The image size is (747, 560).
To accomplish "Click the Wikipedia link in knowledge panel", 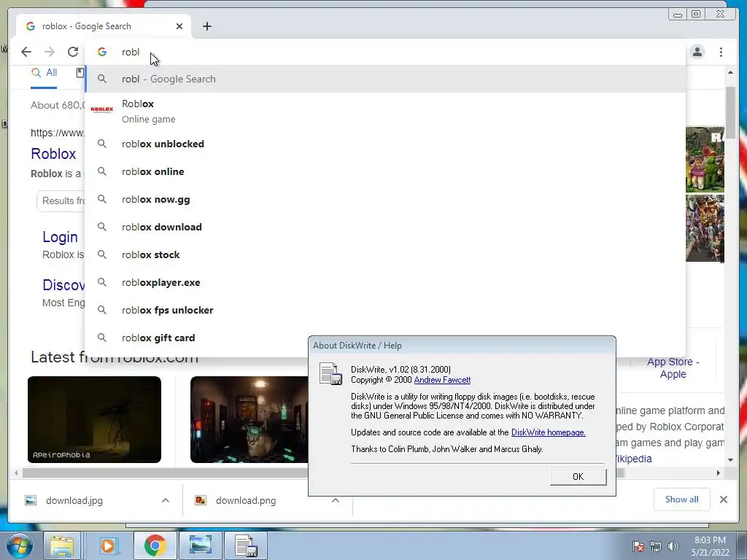I will 632,459.
